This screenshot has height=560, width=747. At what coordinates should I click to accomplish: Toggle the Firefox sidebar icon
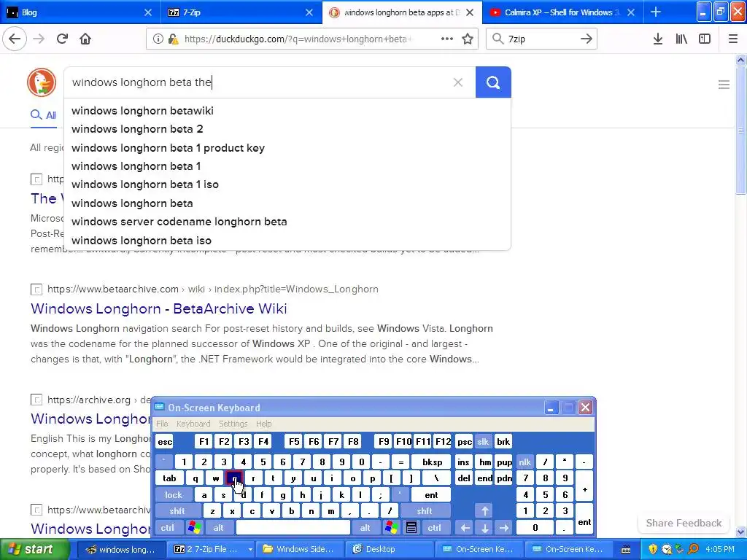pos(705,39)
